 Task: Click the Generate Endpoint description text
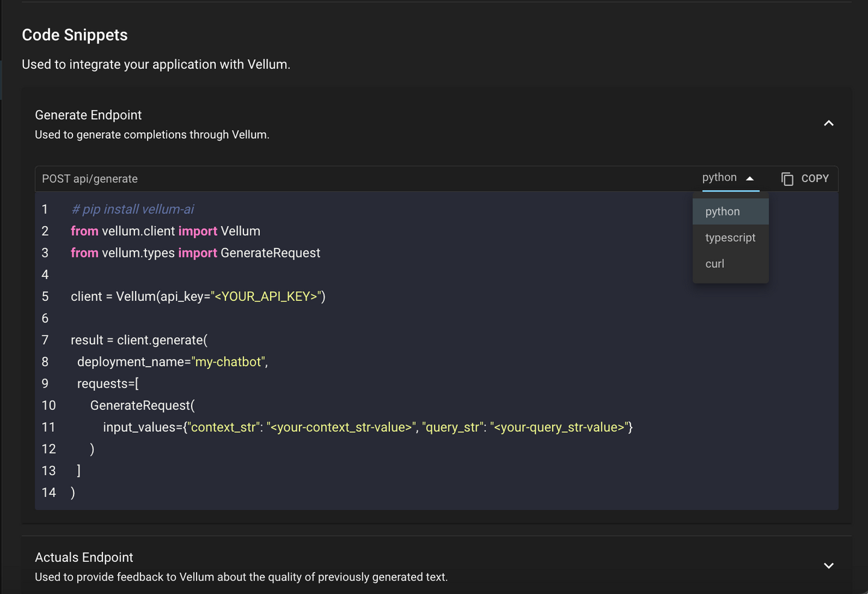[x=152, y=134]
